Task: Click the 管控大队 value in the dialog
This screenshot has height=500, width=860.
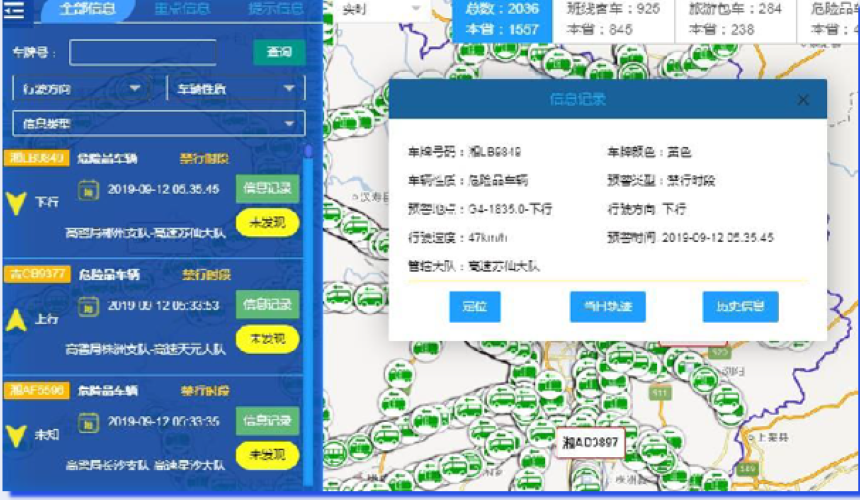Action: 503,266
